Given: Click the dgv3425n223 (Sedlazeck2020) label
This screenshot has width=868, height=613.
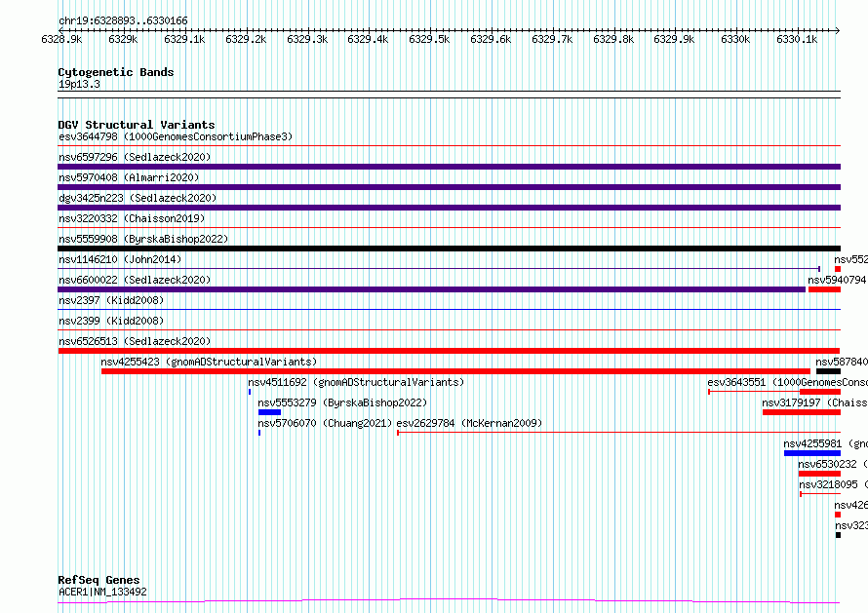Looking at the screenshot, I should [x=138, y=198].
